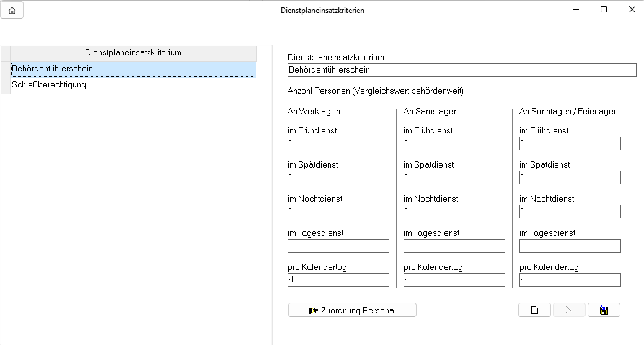Click row selector beside Schießberechtigung

(5, 85)
